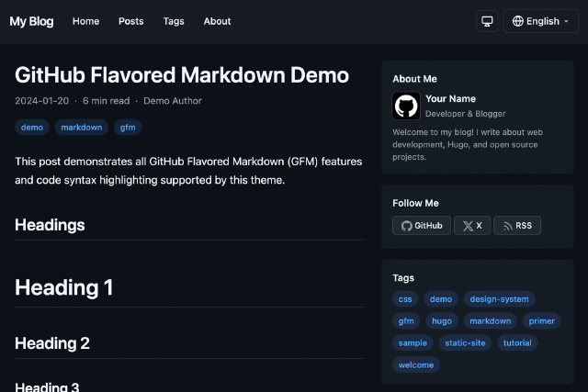The image size is (588, 392).
Task: Navigate to the Tags page
Action: pos(174,21)
